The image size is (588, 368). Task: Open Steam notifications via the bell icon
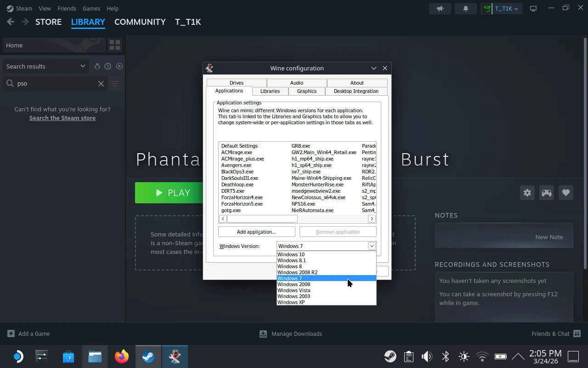[x=465, y=8]
